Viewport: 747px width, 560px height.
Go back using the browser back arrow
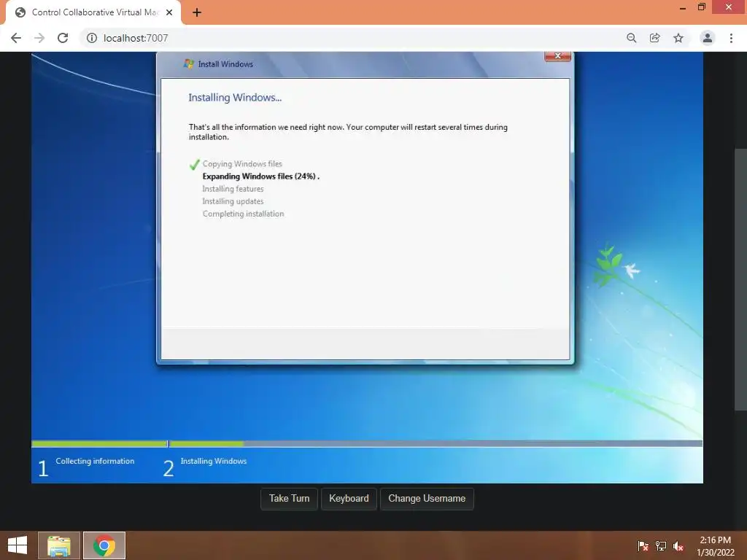[16, 38]
